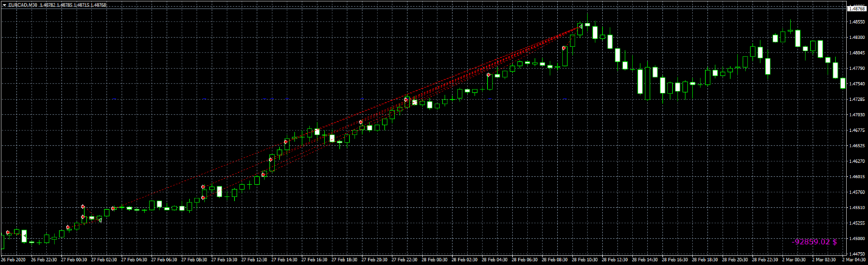Select the 28 Feb 08:30 time label

click(x=554, y=260)
